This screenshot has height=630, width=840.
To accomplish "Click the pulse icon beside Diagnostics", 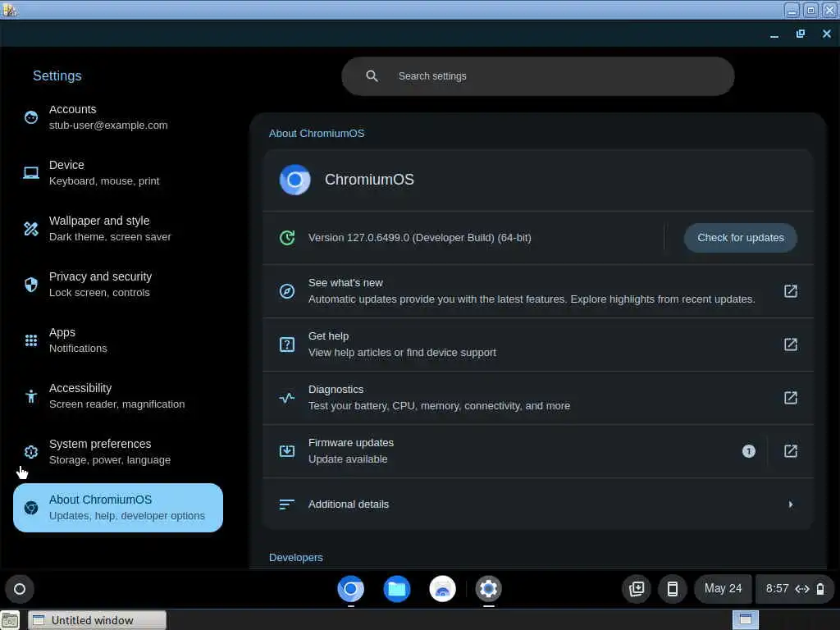I will (287, 398).
